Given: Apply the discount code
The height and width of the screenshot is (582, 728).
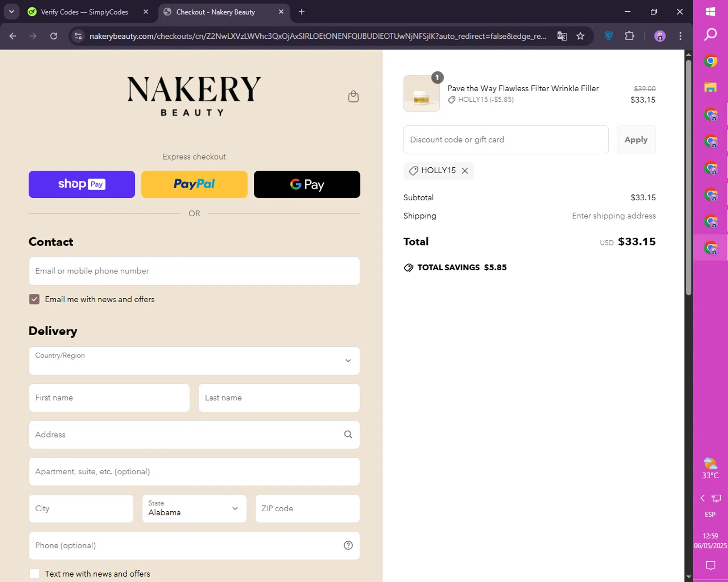Looking at the screenshot, I should point(636,140).
